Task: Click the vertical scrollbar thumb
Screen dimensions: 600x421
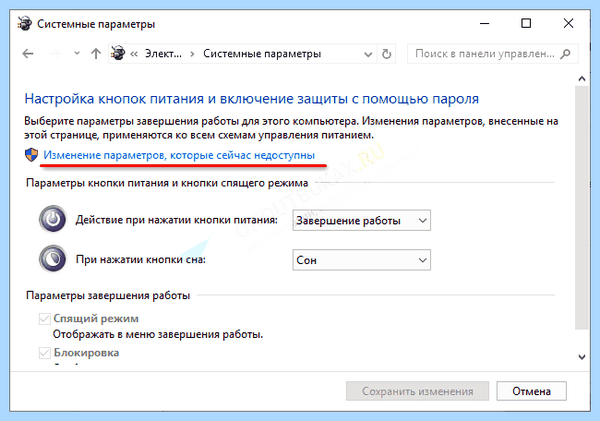Action: point(582,207)
